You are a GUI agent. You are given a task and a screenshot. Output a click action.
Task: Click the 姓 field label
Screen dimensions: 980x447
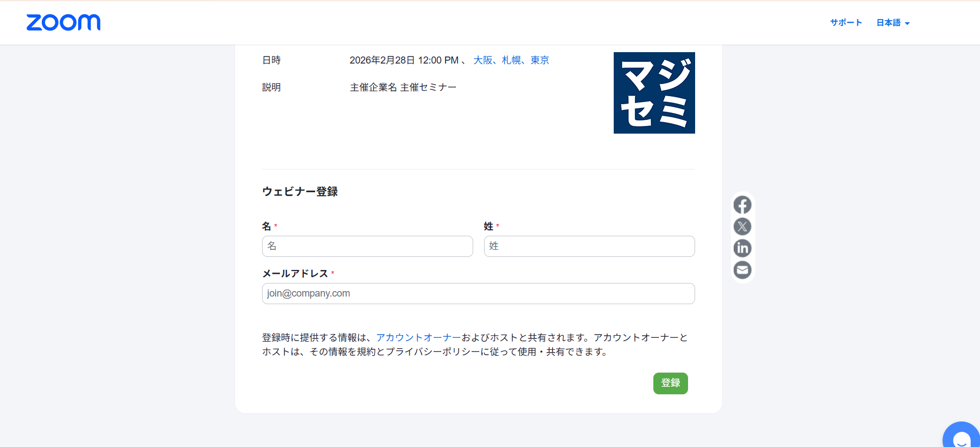[488, 226]
